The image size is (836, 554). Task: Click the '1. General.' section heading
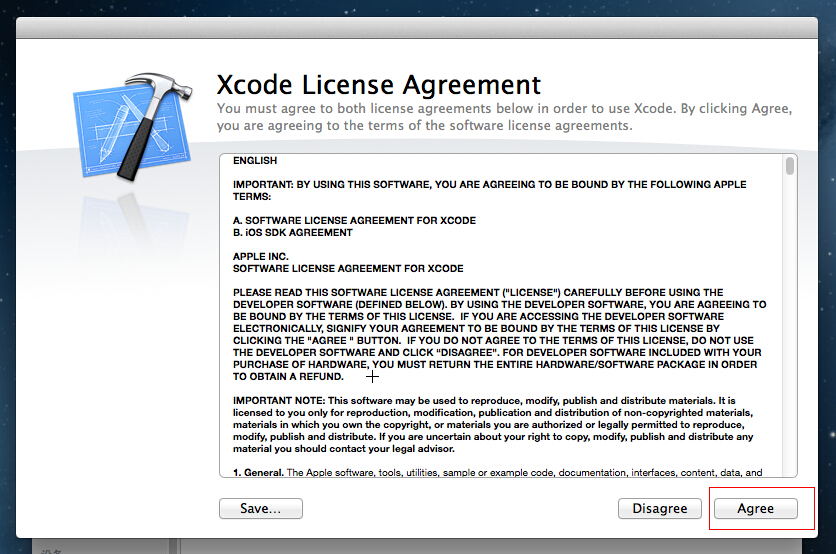258,472
